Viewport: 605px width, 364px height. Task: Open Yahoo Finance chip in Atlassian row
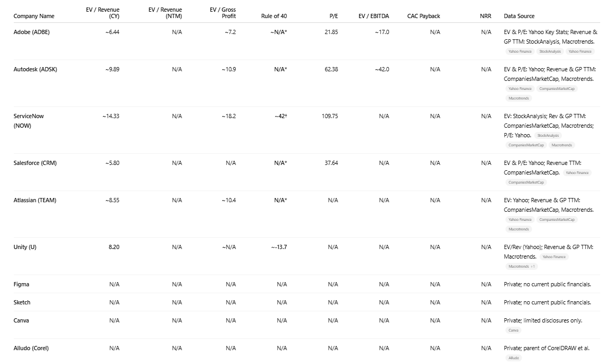(x=520, y=220)
